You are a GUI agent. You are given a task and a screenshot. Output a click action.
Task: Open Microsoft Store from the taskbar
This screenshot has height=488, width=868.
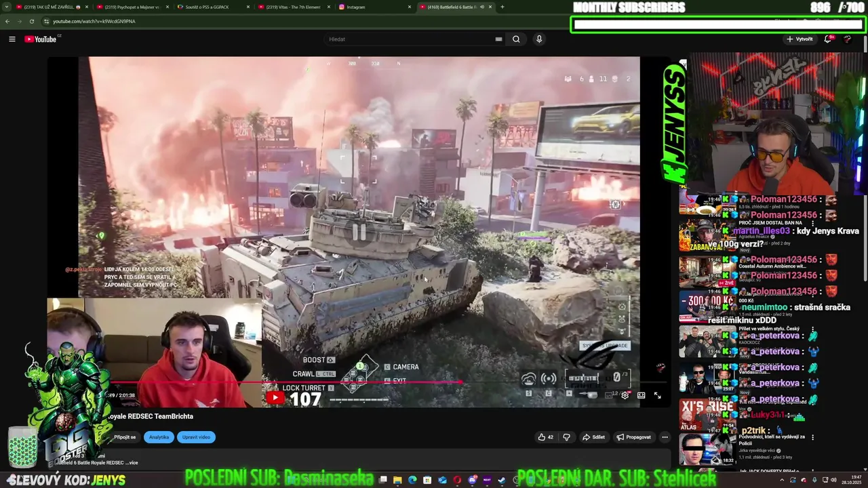(427, 480)
